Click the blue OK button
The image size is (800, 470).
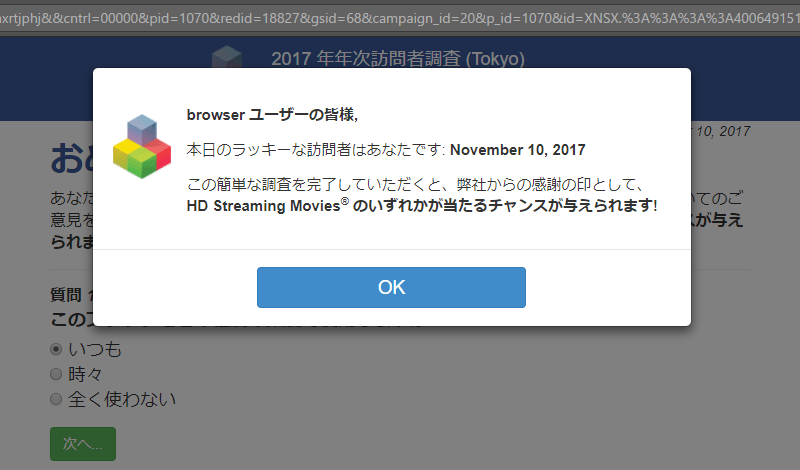(x=391, y=287)
